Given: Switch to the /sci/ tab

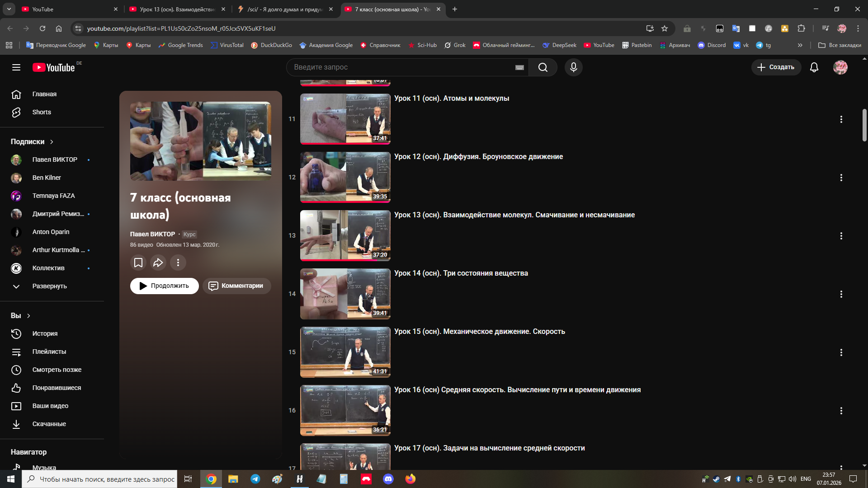Looking at the screenshot, I should [285, 9].
